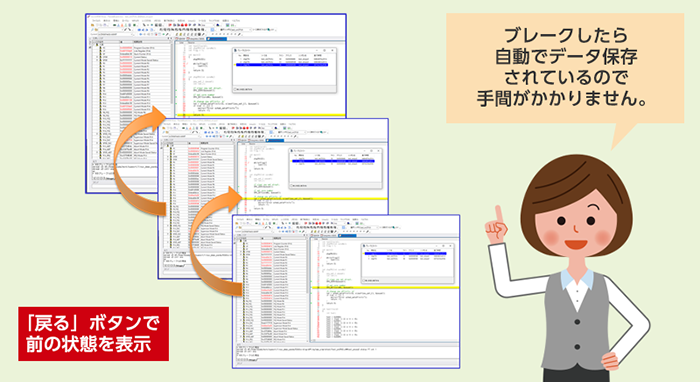Click open-folder icon in middle debugger window toolbar
The width and height of the screenshot is (700, 382).
pyautogui.click(x=164, y=128)
